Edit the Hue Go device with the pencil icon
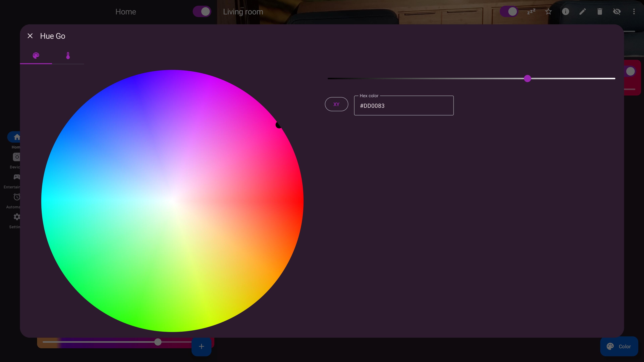This screenshot has width=644, height=362. [582, 12]
